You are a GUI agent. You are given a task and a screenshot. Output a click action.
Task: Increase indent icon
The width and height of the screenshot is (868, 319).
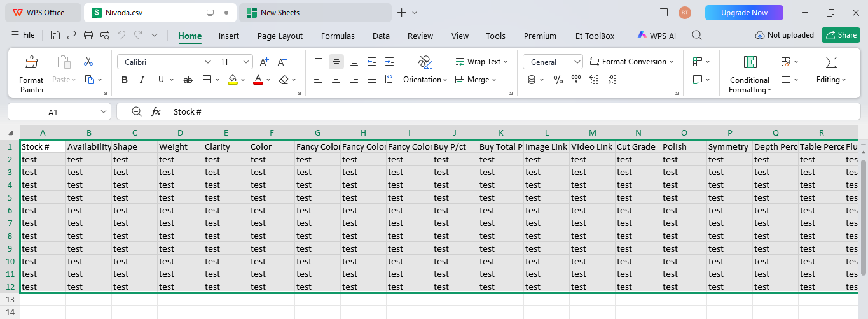coord(390,62)
